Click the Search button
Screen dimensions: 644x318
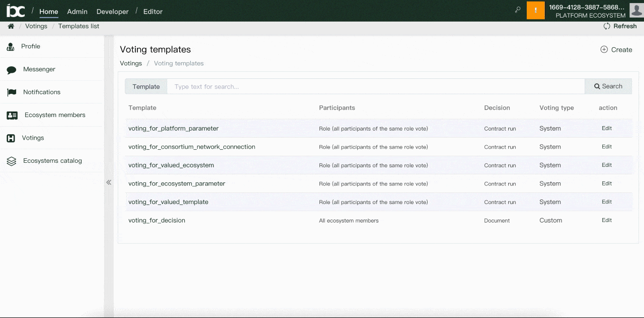608,86
